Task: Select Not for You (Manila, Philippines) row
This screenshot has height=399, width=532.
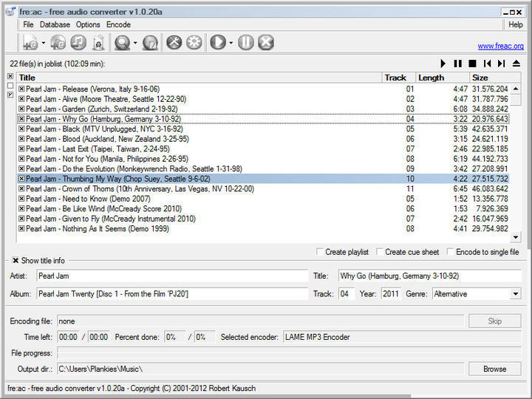Action: pyautogui.click(x=263, y=159)
